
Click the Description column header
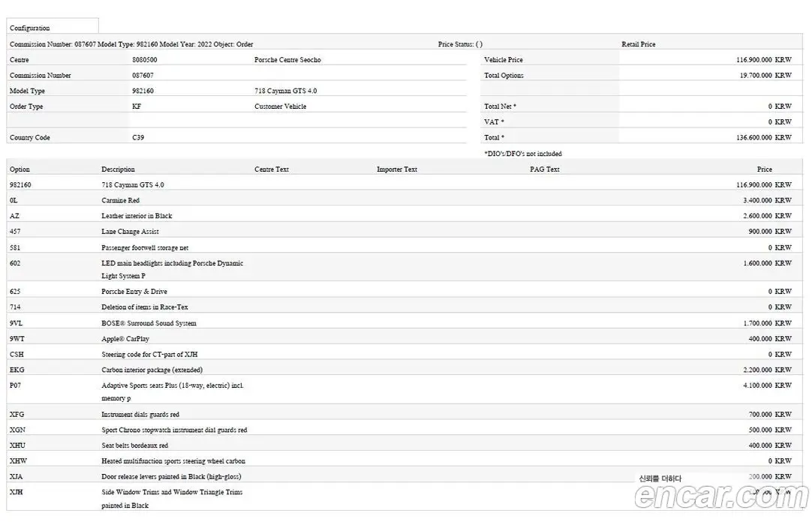tap(118, 169)
